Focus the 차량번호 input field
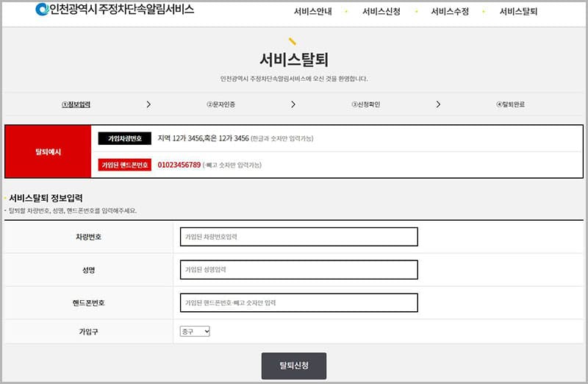 click(x=298, y=237)
